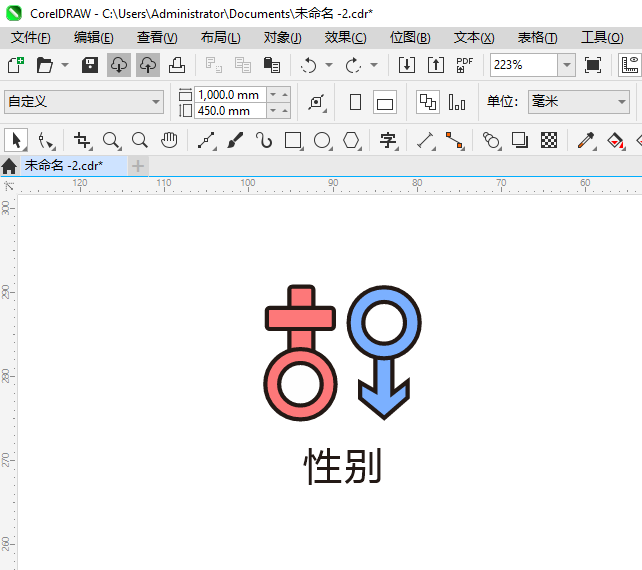Select the Drop Shadow tool
Viewport: 642px width, 570px height.
click(520, 140)
